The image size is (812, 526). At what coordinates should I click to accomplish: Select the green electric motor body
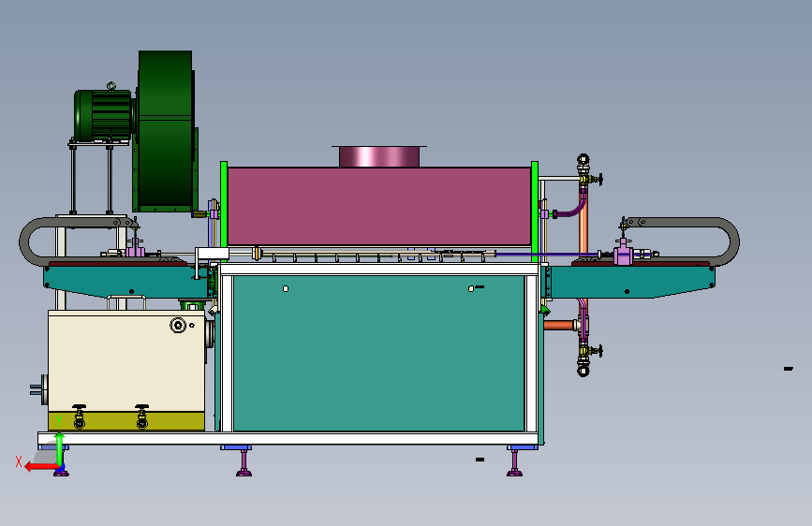click(103, 115)
